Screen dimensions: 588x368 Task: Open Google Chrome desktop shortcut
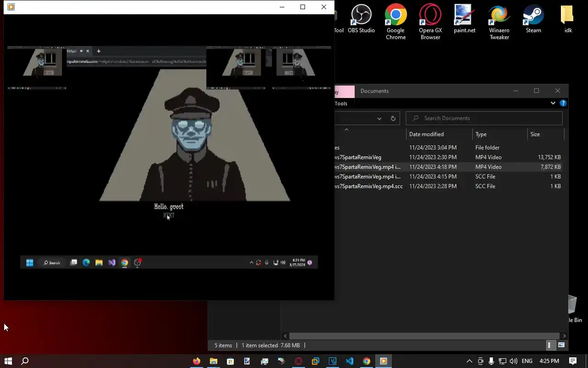pos(396,22)
